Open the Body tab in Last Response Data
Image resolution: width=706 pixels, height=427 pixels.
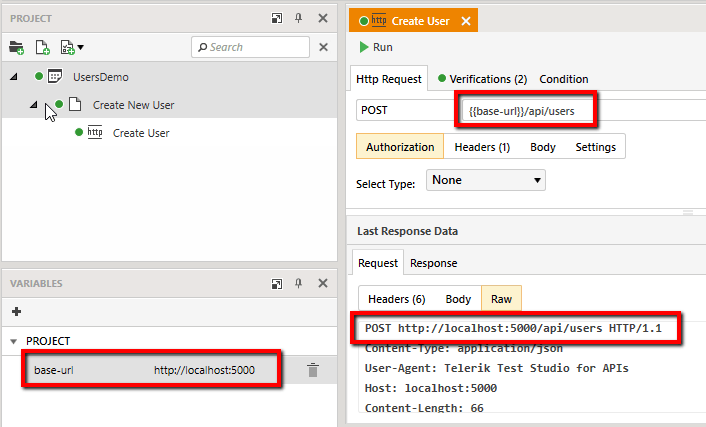click(458, 299)
